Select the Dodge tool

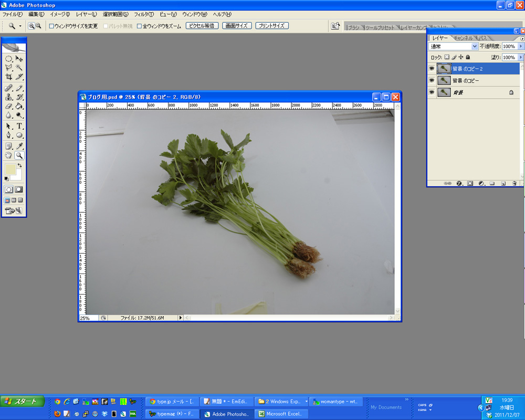[x=19, y=115]
